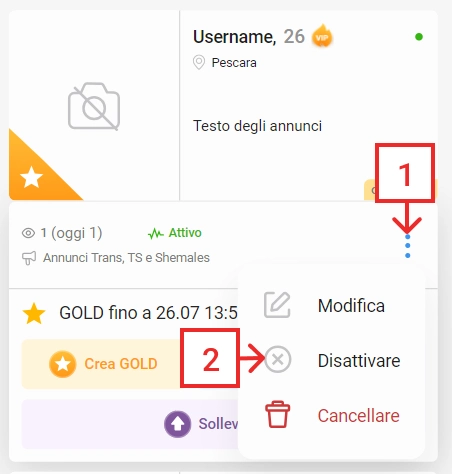
Task: Open the three-dot options menu
Action: [407, 246]
